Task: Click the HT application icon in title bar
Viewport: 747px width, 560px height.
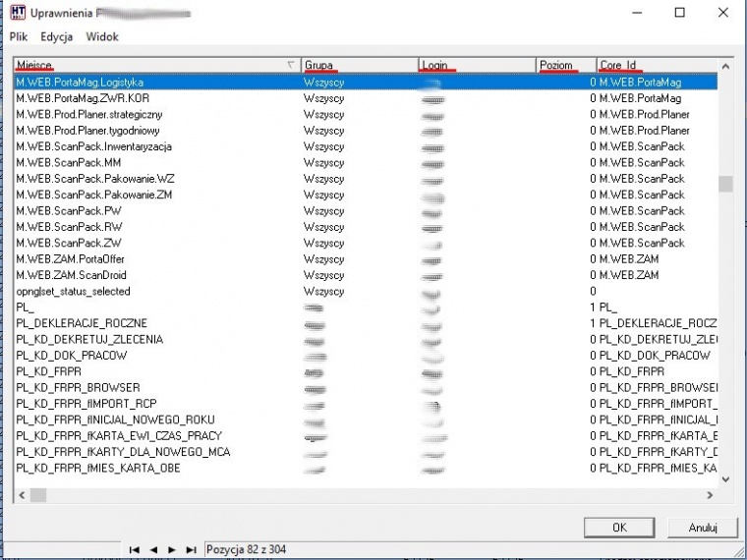Action: point(18,13)
